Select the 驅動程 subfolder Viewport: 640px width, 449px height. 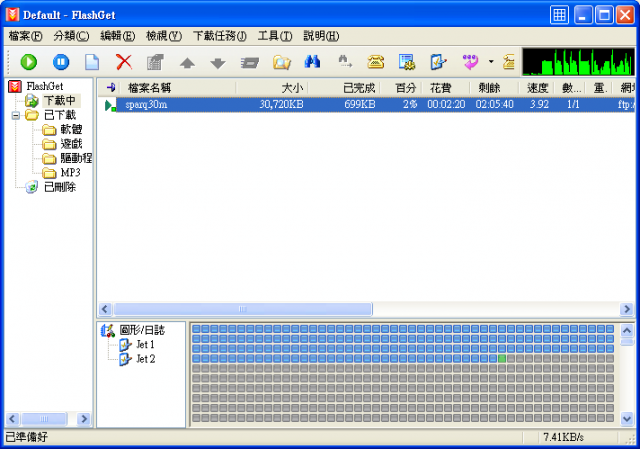point(76,158)
